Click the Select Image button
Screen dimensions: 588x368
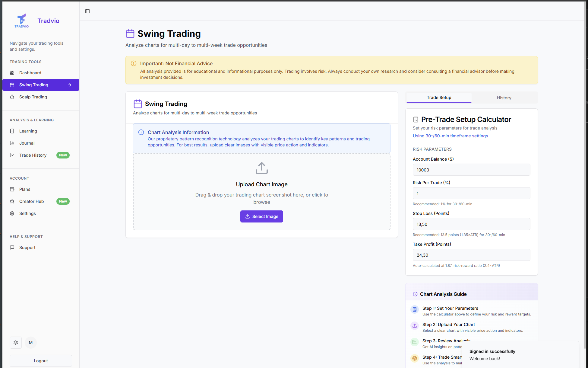coord(261,216)
